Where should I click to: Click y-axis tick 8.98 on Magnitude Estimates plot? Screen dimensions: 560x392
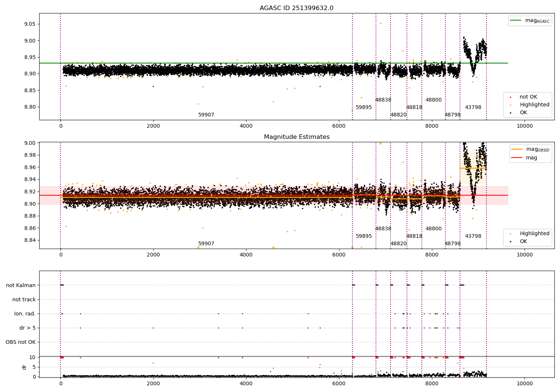(29, 155)
